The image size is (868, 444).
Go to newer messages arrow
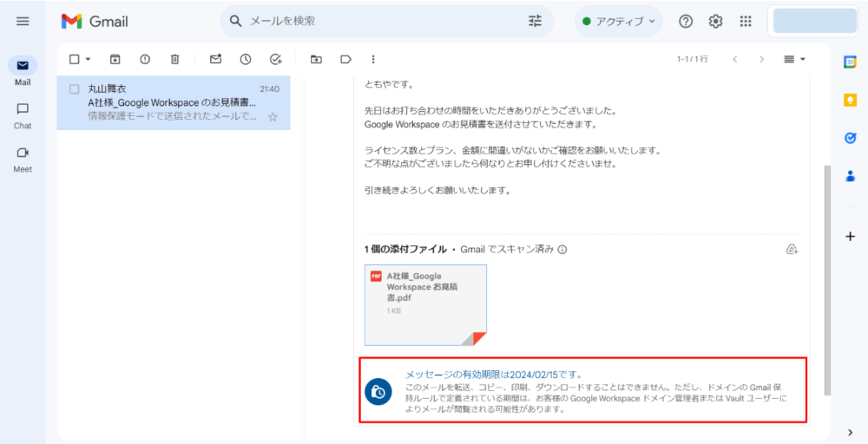[735, 59]
